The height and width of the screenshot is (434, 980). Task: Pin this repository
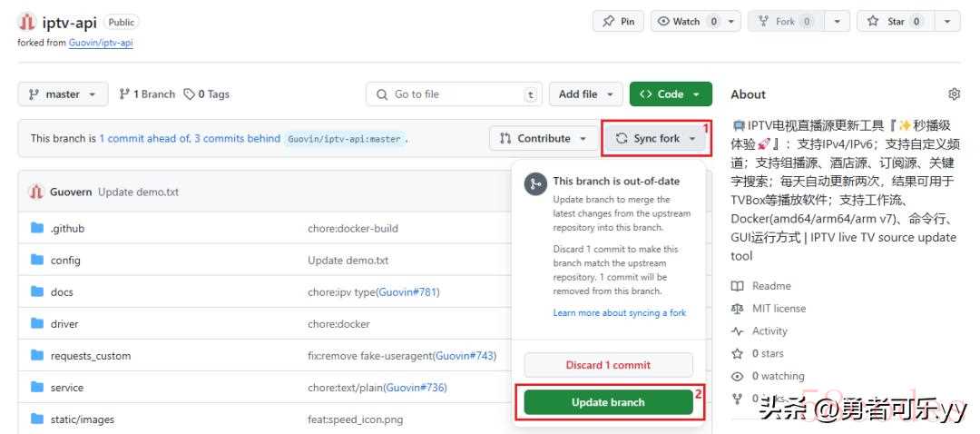(618, 21)
